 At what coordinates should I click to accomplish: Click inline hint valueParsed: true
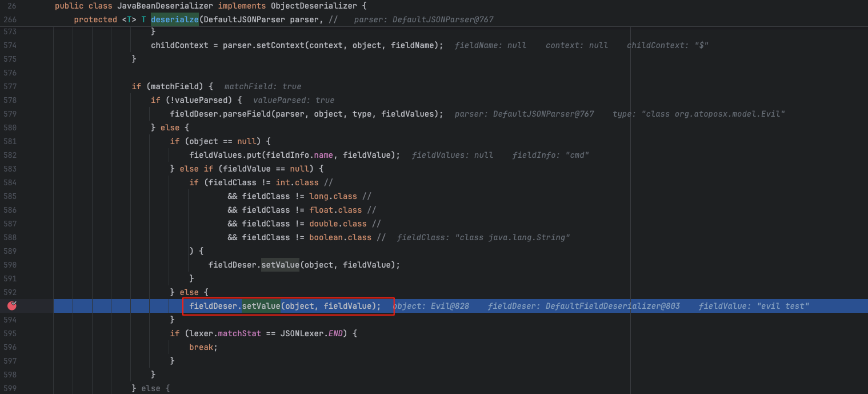[x=293, y=100]
